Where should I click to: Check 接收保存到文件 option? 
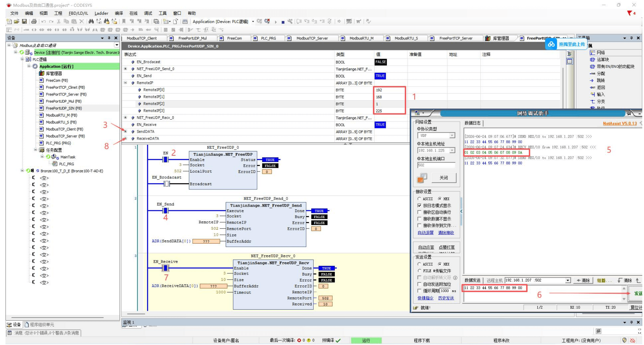[x=419, y=225]
